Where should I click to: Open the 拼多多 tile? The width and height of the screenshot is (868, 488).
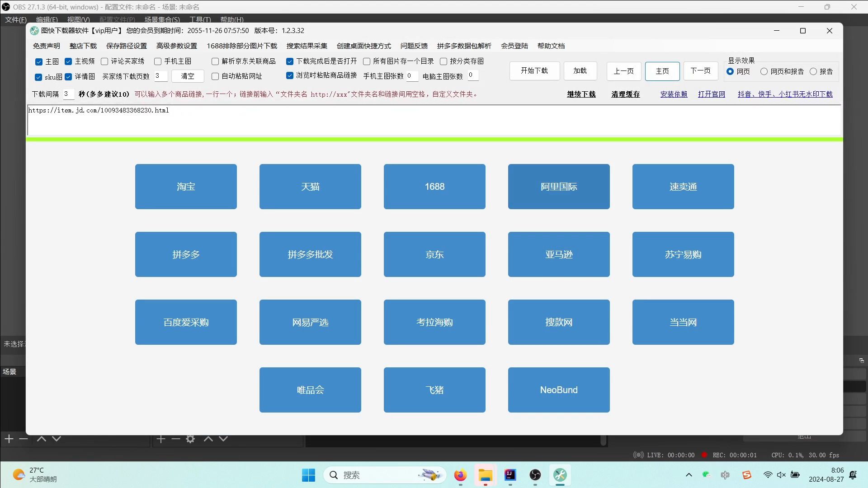[x=186, y=254]
